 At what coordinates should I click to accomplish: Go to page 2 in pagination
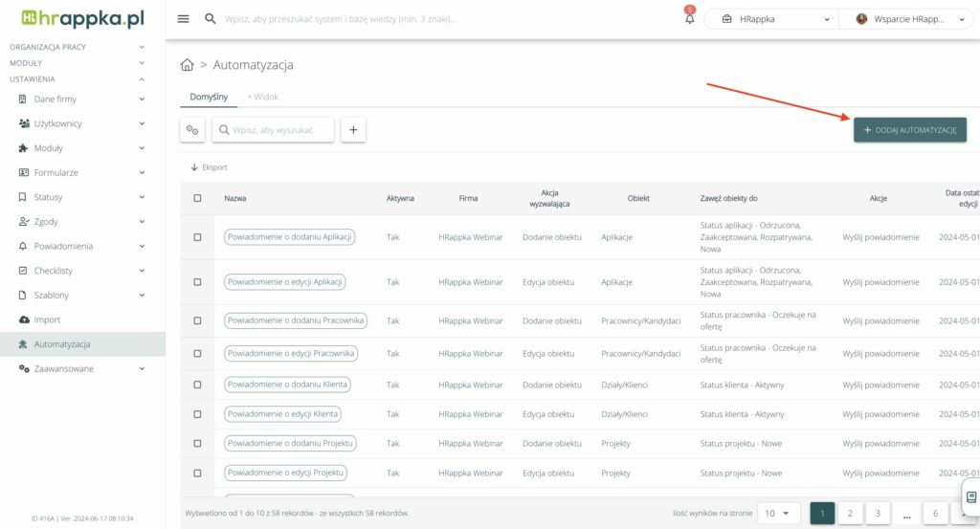coord(850,513)
